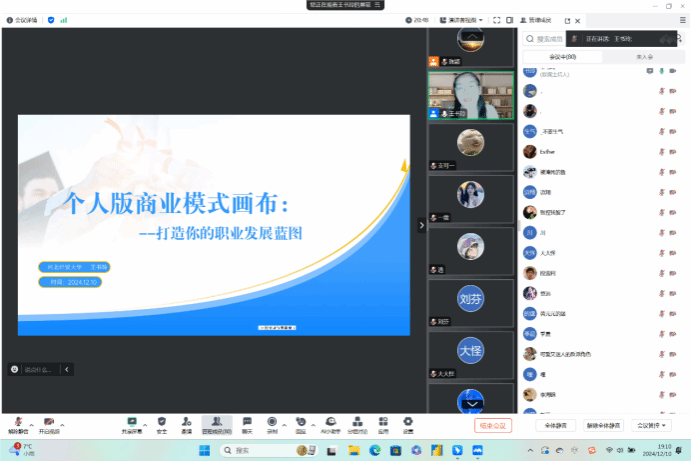The image size is (692, 462).
Task: Open the Chat panel from toolbar
Action: point(247,425)
